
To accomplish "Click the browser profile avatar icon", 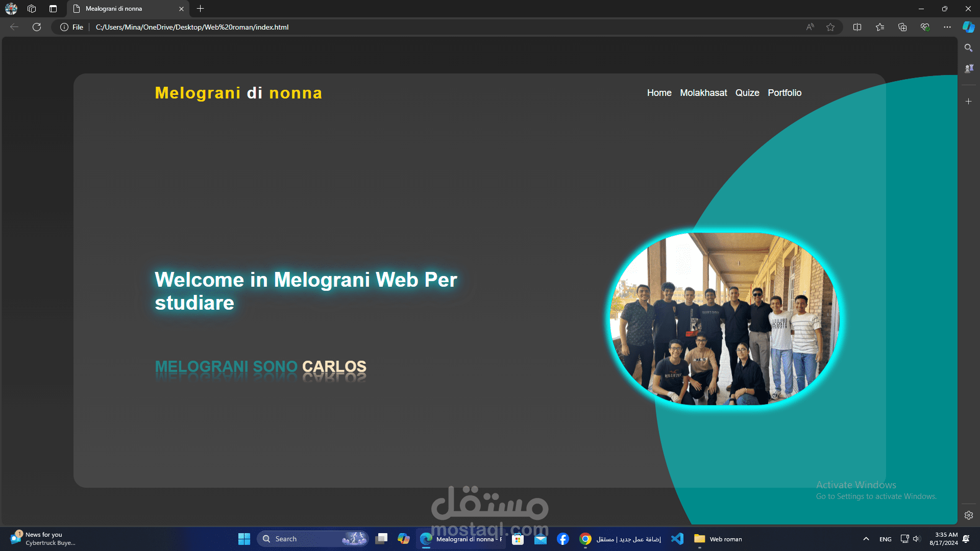I will 11,9.
